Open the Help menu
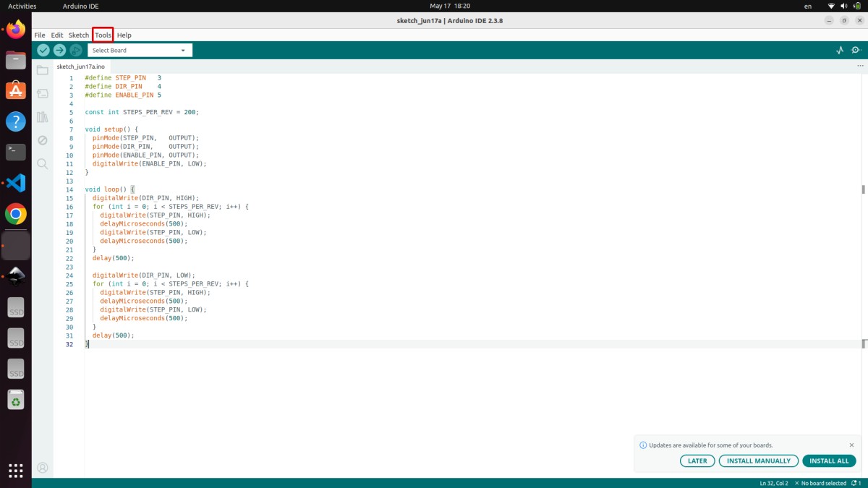Screen dimensions: 868x488 point(124,35)
